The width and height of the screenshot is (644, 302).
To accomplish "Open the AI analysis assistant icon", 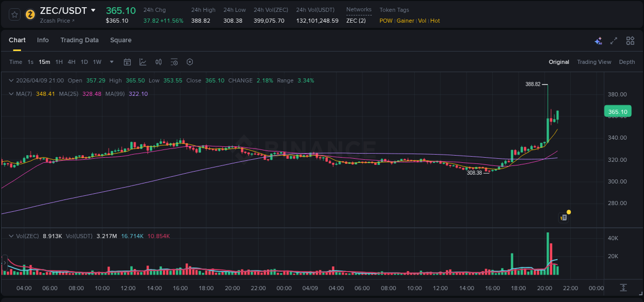I will [598, 41].
